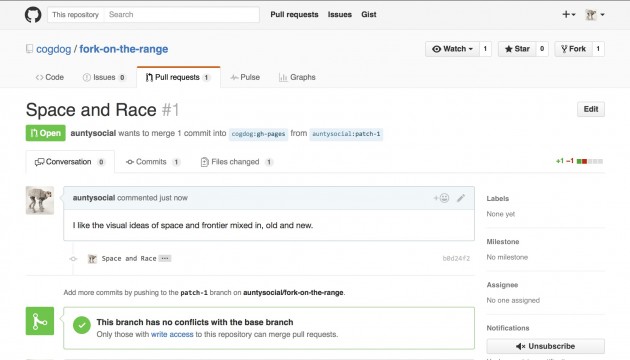Select the Conversation tab
Screen dimensions: 630x360
[70, 162]
